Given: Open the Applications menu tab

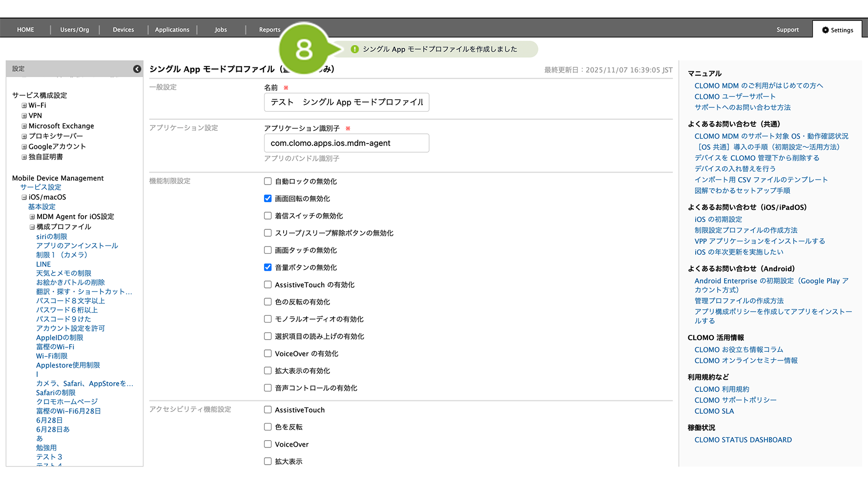Looking at the screenshot, I should pyautogui.click(x=172, y=30).
